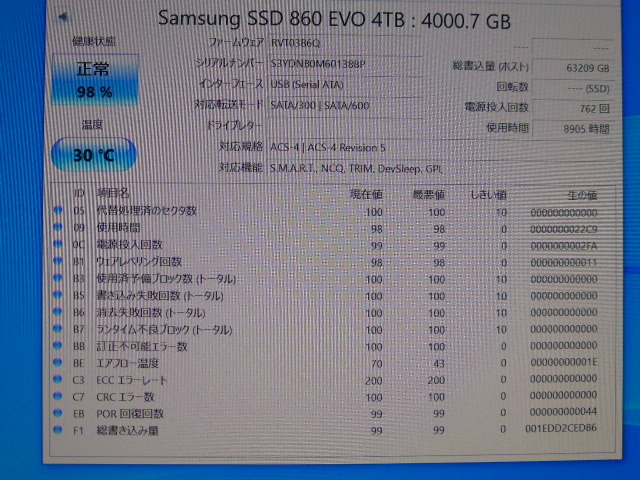The height and width of the screenshot is (480, 640).
Task: Click the status dot for row BB
Action: coord(58,346)
